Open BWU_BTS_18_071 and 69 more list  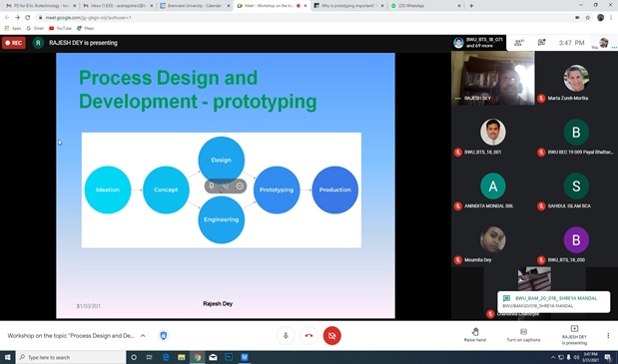(478, 43)
